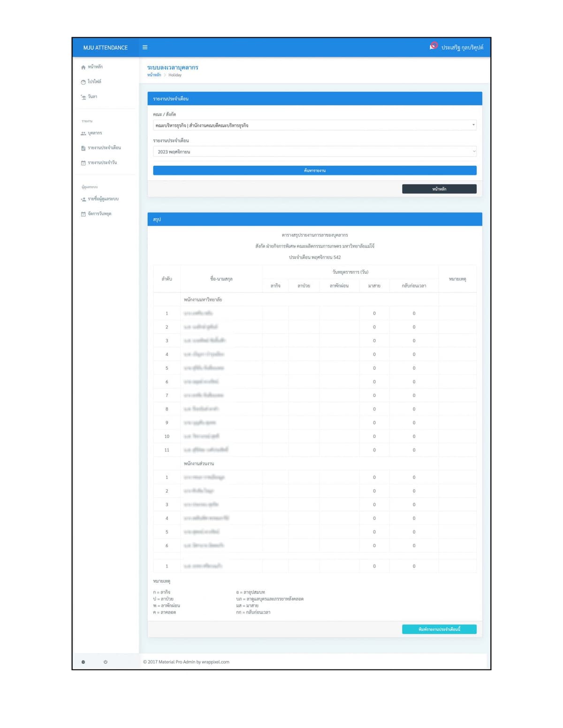Screen dimensions: 563x728
Task: Click the Holiday breadcrumb text
Action: point(175,75)
